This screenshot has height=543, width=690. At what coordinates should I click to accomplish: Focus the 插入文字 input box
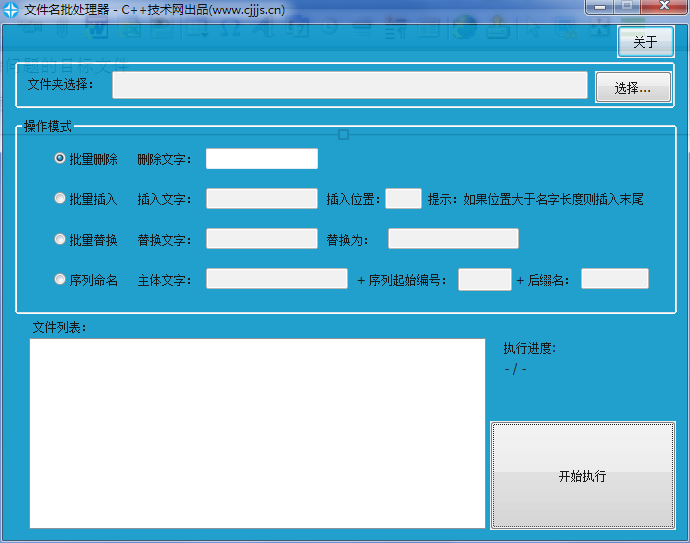(262, 198)
